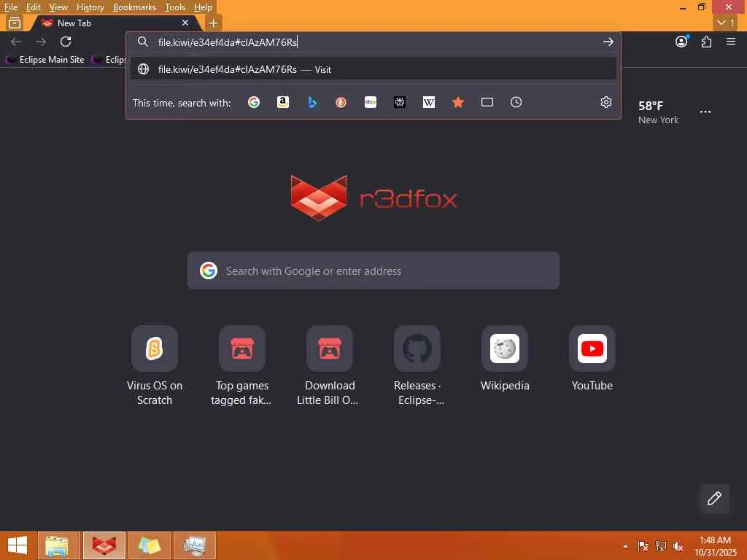Click the customize pencil icon
The image size is (747, 560).
714,499
